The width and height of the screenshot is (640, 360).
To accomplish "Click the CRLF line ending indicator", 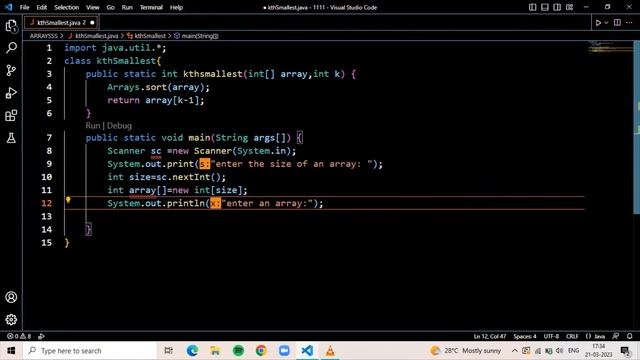I will click(572, 336).
